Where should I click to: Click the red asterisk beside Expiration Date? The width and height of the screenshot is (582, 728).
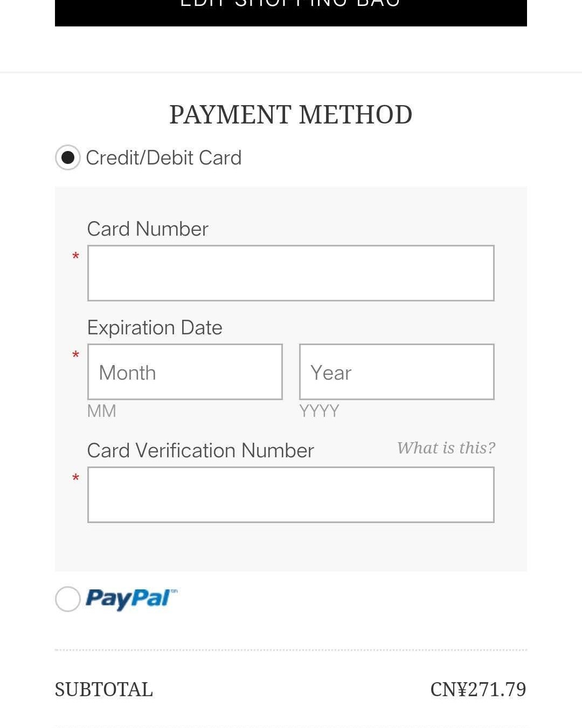pos(75,355)
